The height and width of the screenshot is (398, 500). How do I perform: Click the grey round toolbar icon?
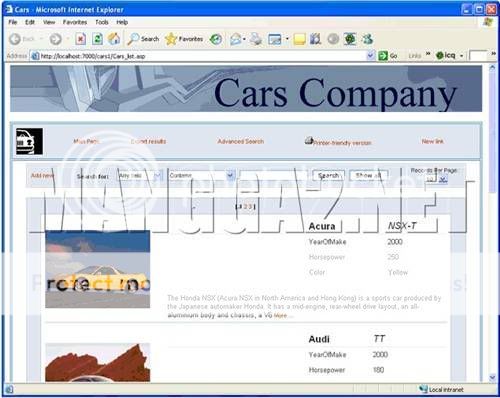333,39
